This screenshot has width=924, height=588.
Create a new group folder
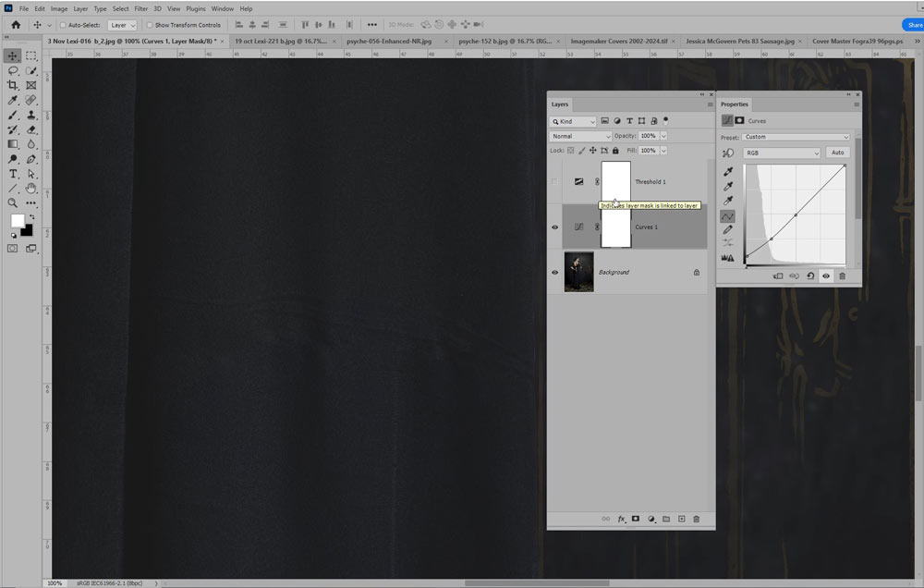(666, 519)
